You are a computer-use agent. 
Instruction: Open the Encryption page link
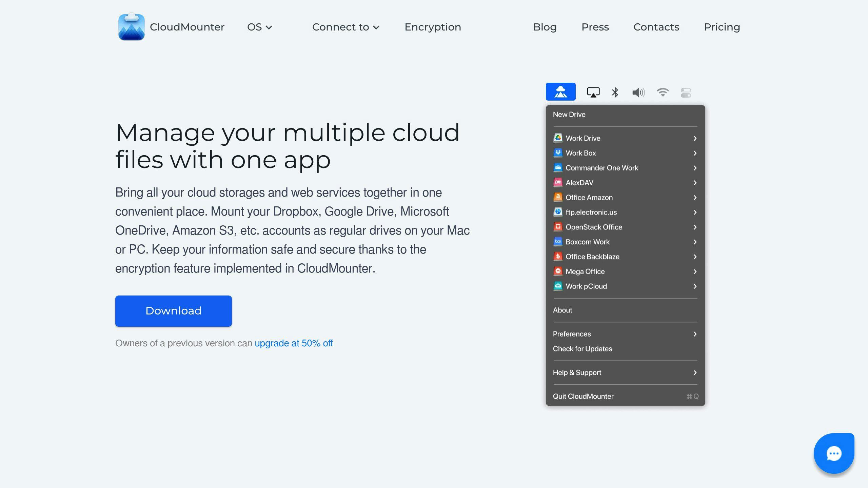(433, 27)
